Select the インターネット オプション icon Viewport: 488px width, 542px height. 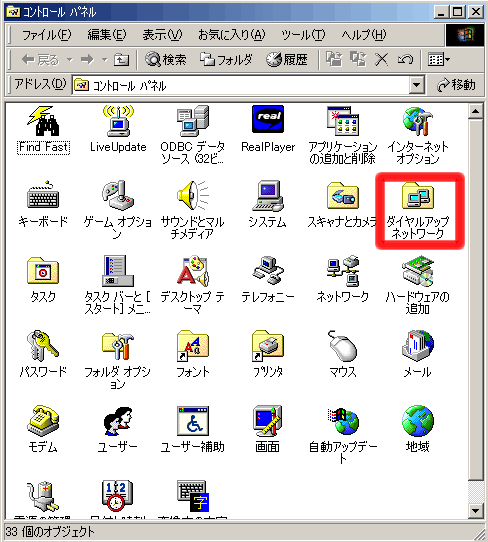(x=418, y=121)
